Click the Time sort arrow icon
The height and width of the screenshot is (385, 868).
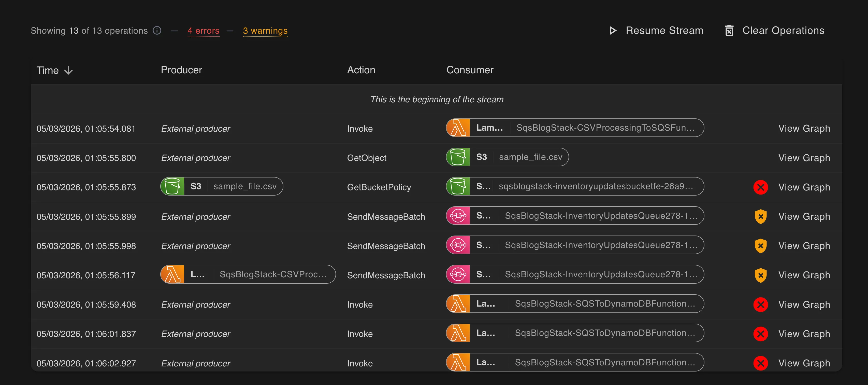coord(68,70)
